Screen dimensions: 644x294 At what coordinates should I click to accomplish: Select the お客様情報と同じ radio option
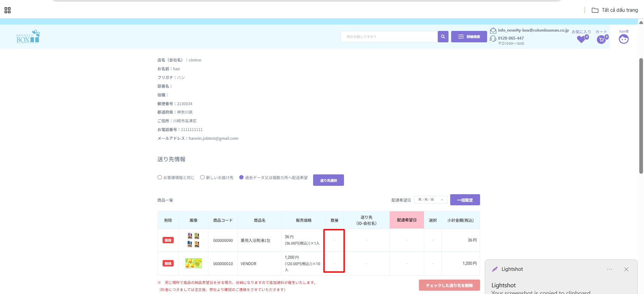coord(160,177)
